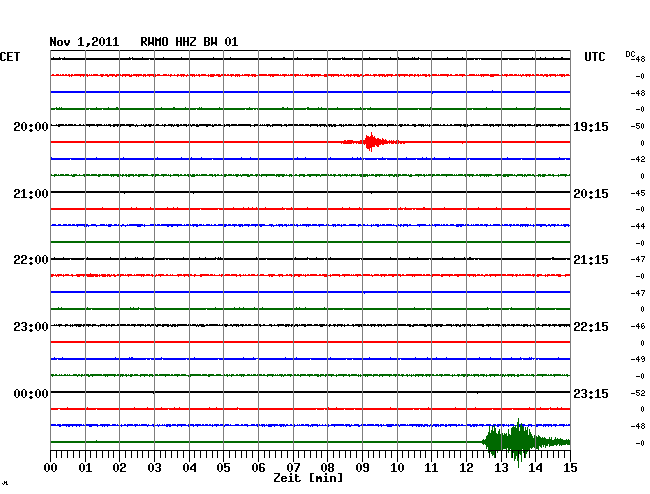
Task: Click minute tick label '02' on Zeit axis
Action: point(119,468)
